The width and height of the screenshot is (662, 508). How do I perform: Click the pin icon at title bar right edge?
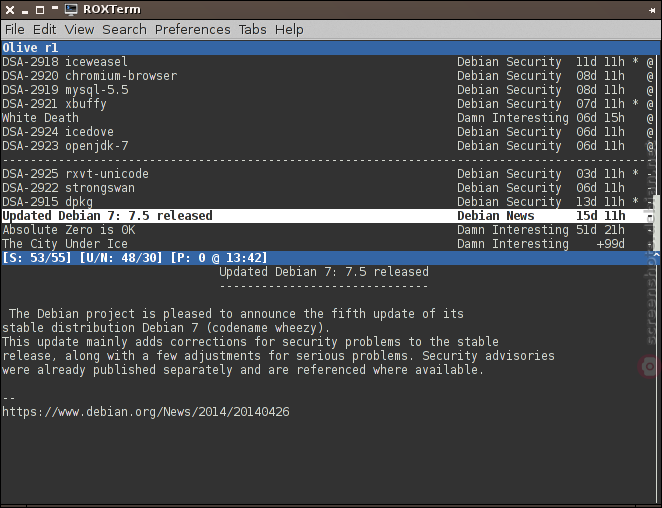(652, 10)
